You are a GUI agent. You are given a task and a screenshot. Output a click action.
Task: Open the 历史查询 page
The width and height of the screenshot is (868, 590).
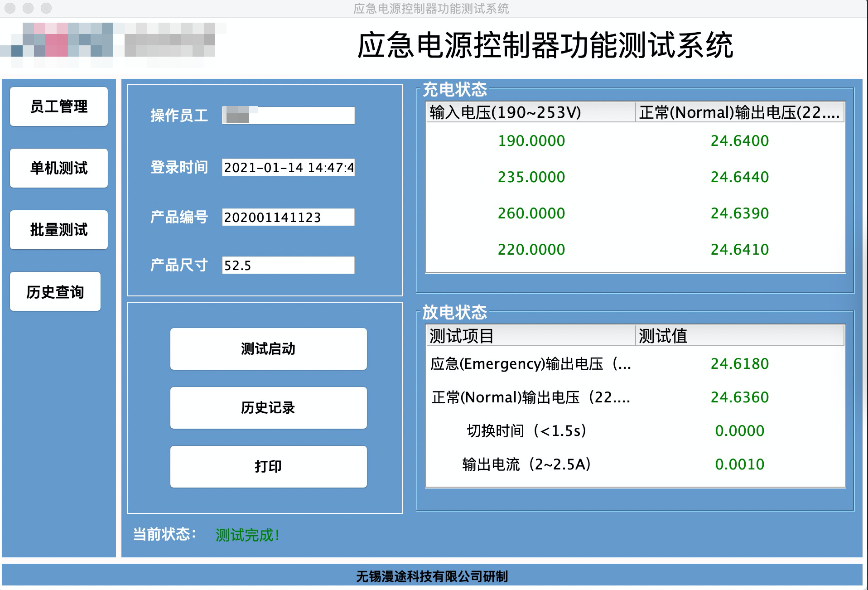[55, 291]
